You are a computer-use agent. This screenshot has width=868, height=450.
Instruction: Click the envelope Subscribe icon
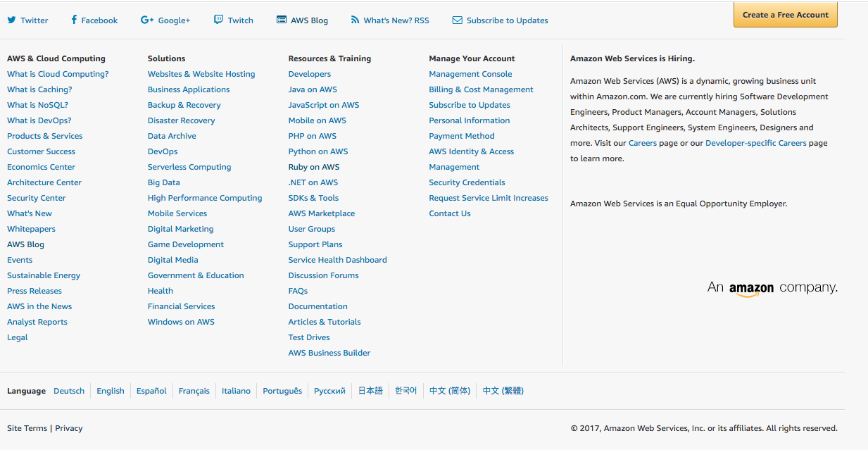click(458, 20)
